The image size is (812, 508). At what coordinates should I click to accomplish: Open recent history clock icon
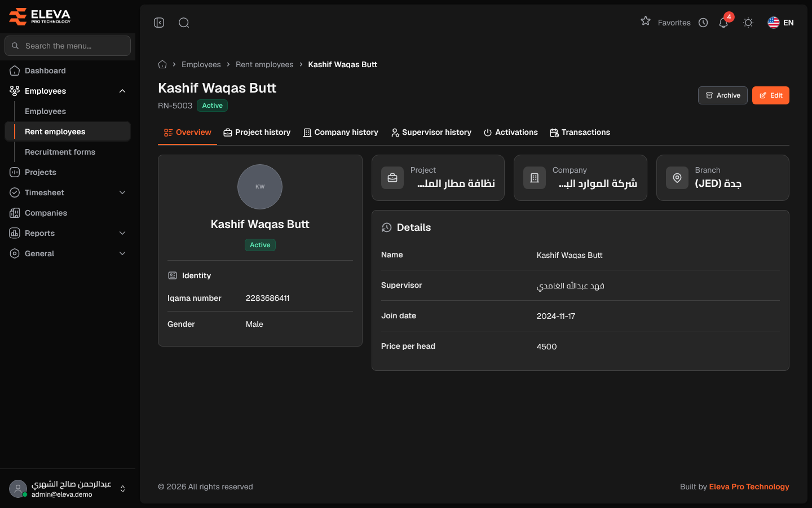point(703,23)
